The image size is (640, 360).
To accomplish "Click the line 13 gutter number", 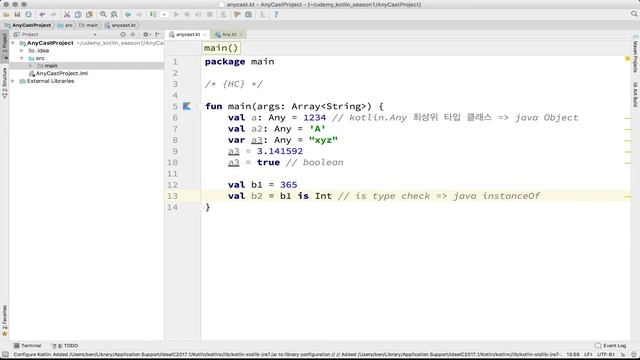I will point(173,196).
